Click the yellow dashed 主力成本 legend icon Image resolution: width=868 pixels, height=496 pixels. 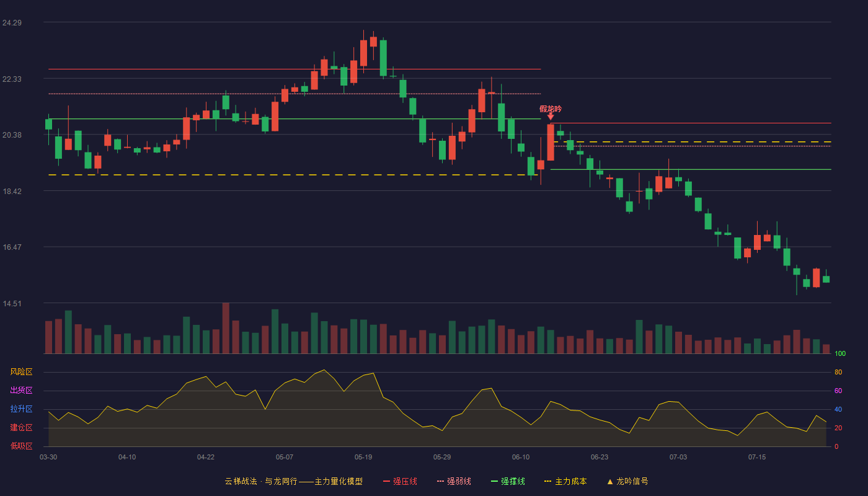pyautogui.click(x=547, y=481)
